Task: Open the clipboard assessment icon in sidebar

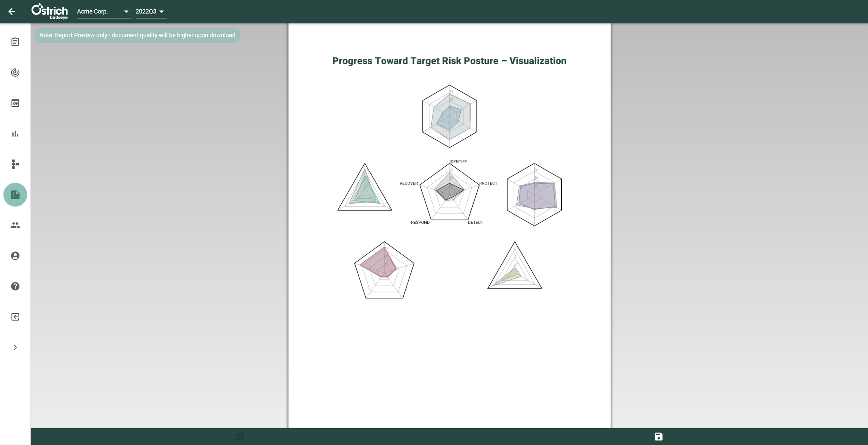Action: coord(15,42)
